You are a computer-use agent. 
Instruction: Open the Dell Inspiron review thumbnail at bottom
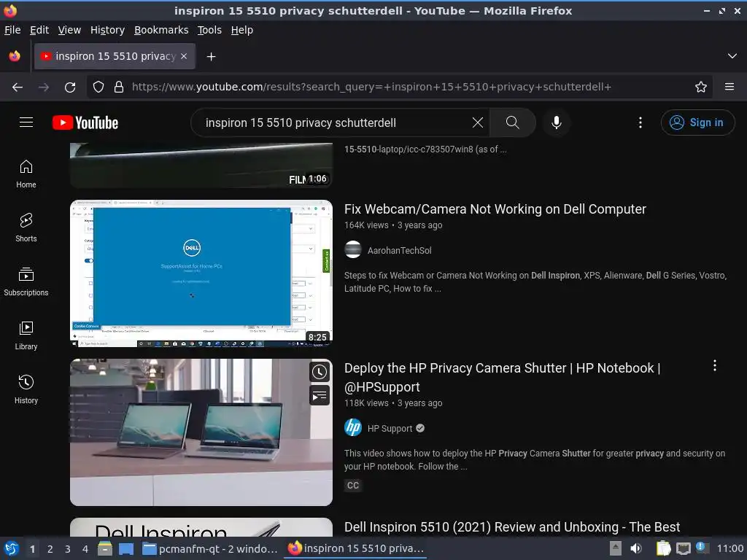coord(201,527)
